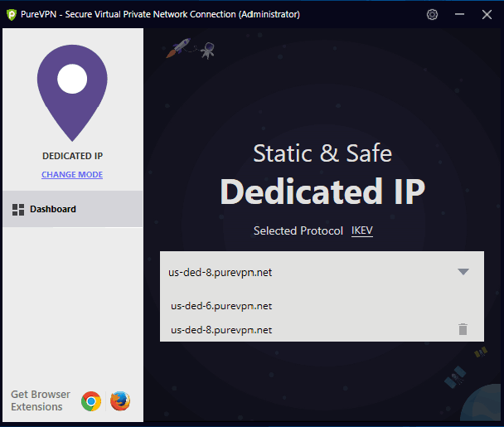Viewport: 504px width, 427px height.
Task: Change the selected protocol IKEV
Action: point(362,230)
